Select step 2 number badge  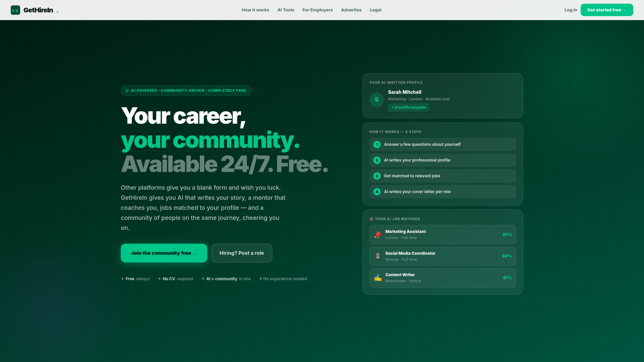coord(377,160)
